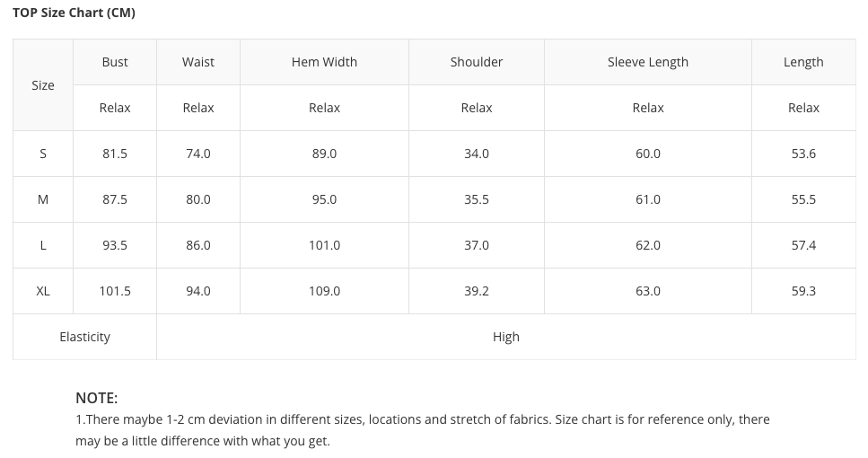Select the XL size row label
The image size is (868, 458).
pos(43,291)
